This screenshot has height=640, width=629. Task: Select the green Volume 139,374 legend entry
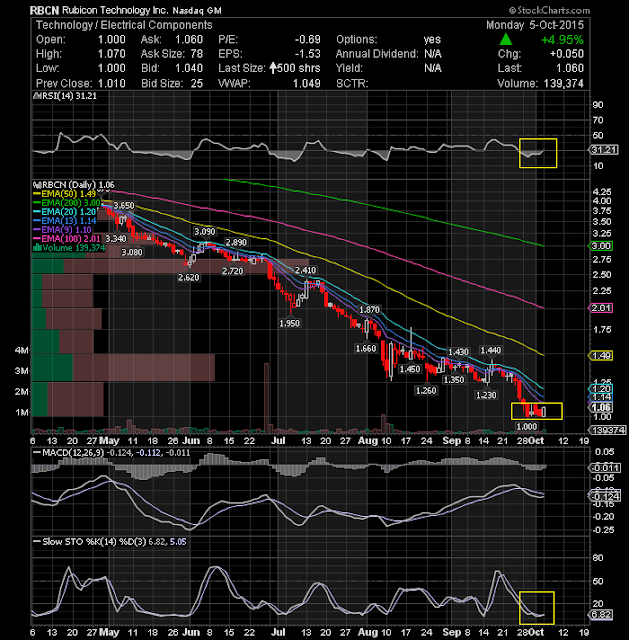click(x=69, y=248)
